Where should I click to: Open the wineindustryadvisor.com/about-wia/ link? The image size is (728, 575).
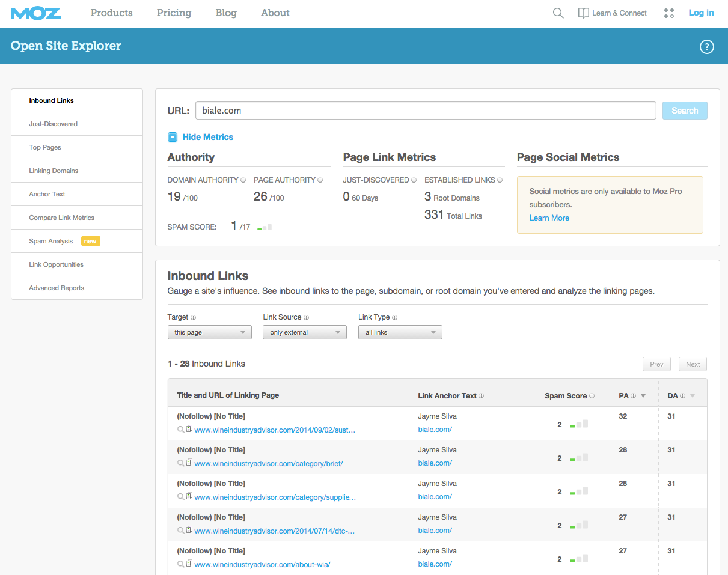tap(263, 564)
